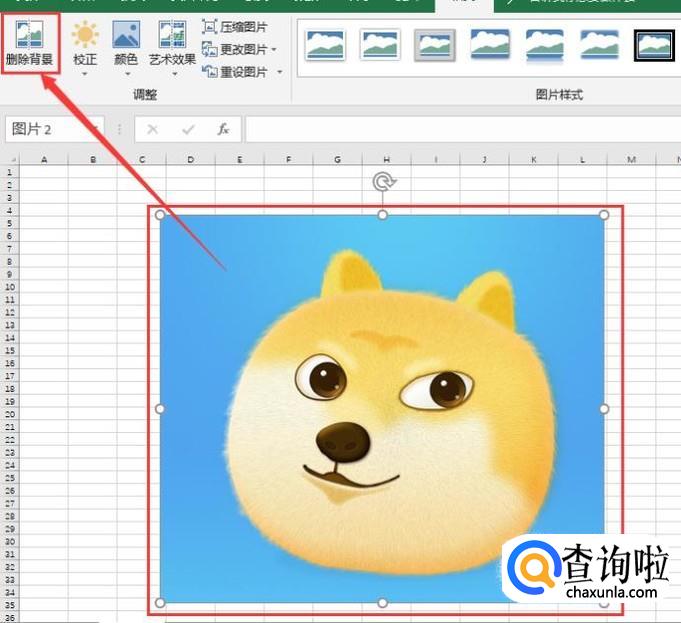Expand the Change Picture dropdown arrow
This screenshot has width=681, height=623.
(274, 50)
